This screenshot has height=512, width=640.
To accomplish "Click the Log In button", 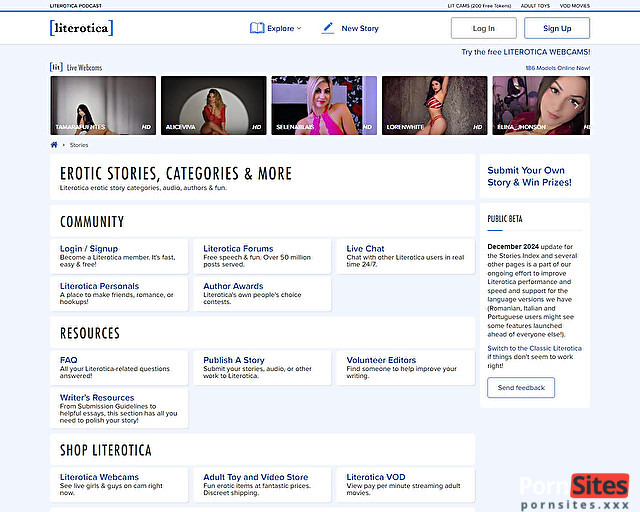I will (484, 28).
